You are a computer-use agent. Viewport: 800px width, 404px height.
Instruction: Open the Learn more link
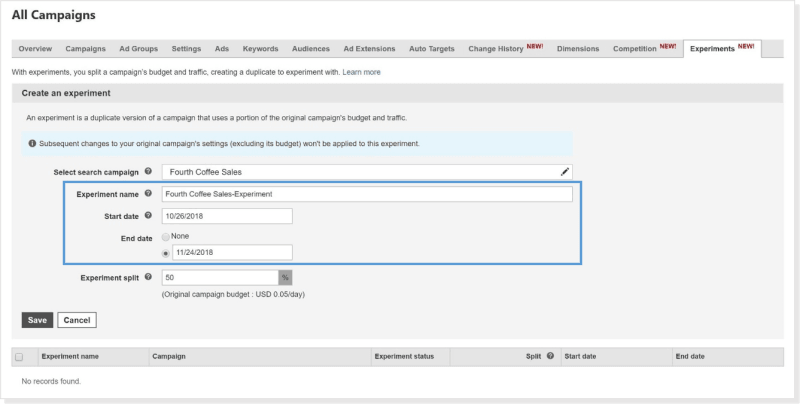[361, 73]
